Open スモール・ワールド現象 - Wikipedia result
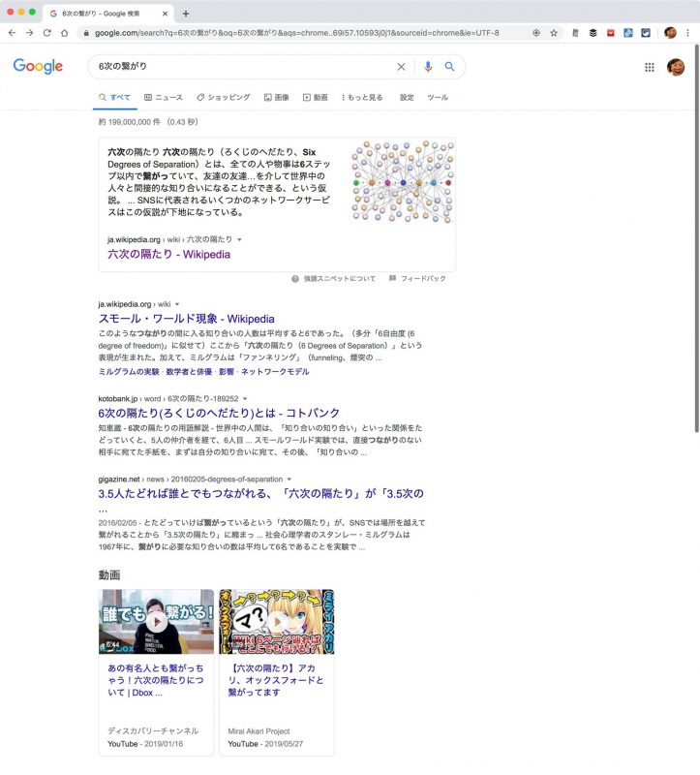Viewport: 700px width, 775px height. pos(186,319)
